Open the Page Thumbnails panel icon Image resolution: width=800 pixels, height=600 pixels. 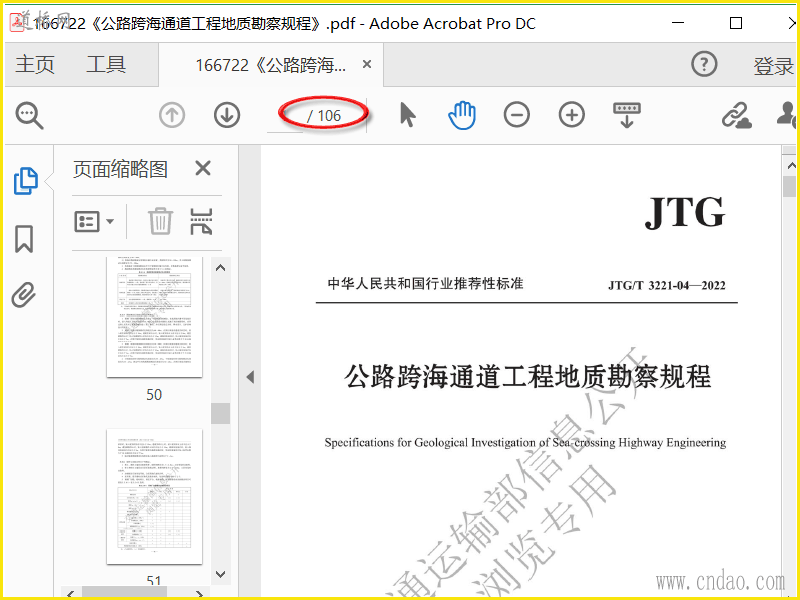26,181
